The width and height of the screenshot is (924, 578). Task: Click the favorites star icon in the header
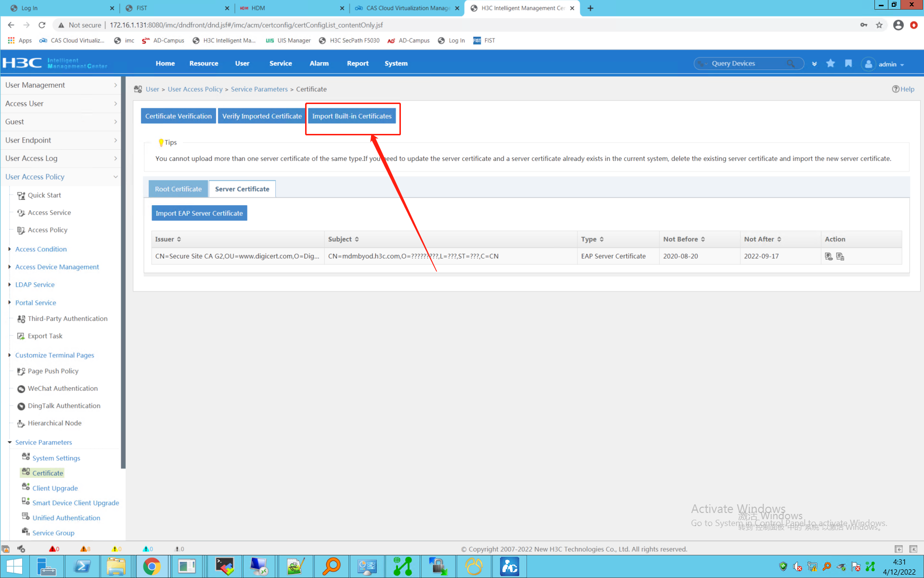click(x=830, y=63)
